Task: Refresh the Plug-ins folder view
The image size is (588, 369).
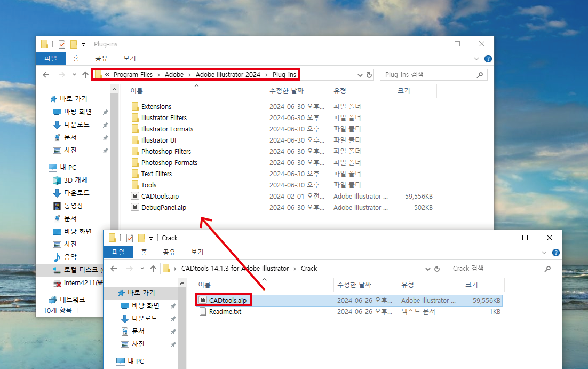Action: [x=369, y=75]
